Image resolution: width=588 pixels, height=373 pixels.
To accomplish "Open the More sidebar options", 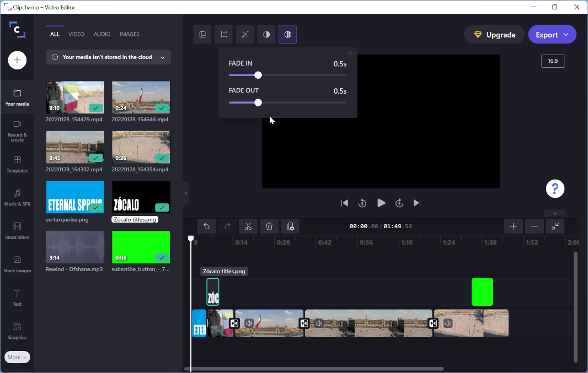I will (17, 357).
